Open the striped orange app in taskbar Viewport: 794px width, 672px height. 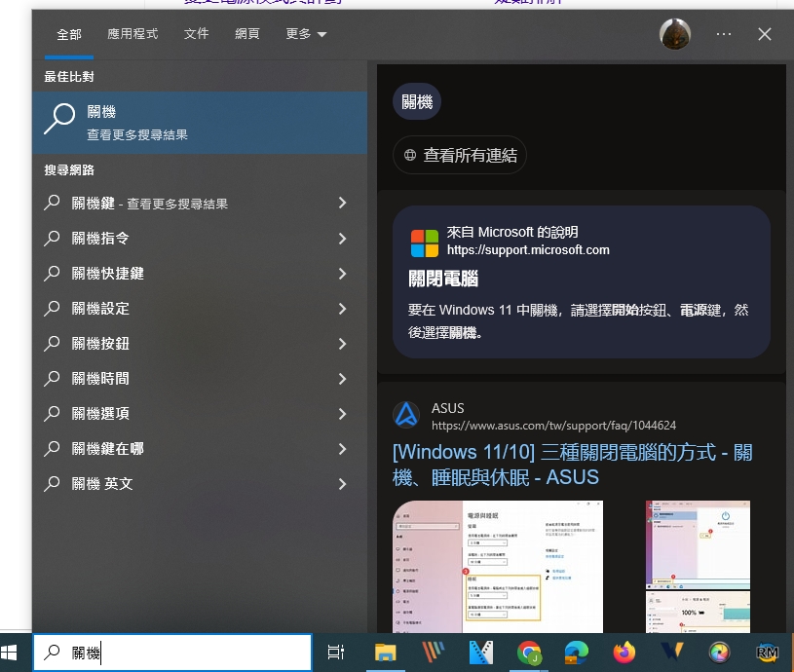(x=433, y=653)
